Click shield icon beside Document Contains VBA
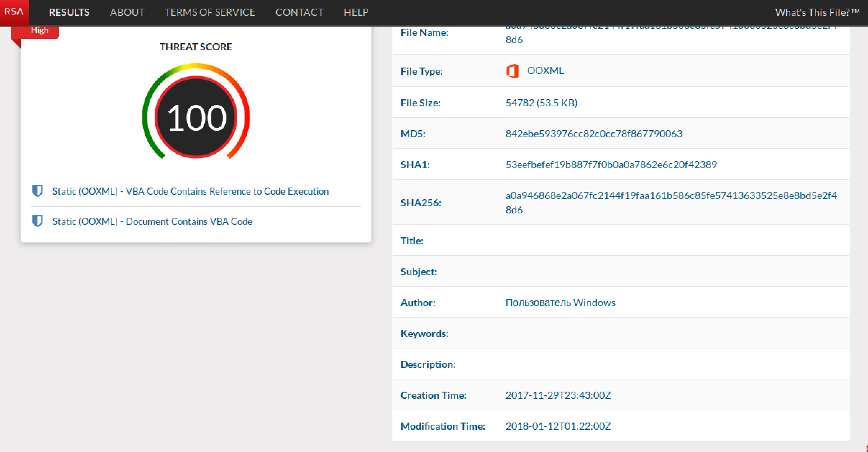Viewport: 868px width, 452px height. 37,221
